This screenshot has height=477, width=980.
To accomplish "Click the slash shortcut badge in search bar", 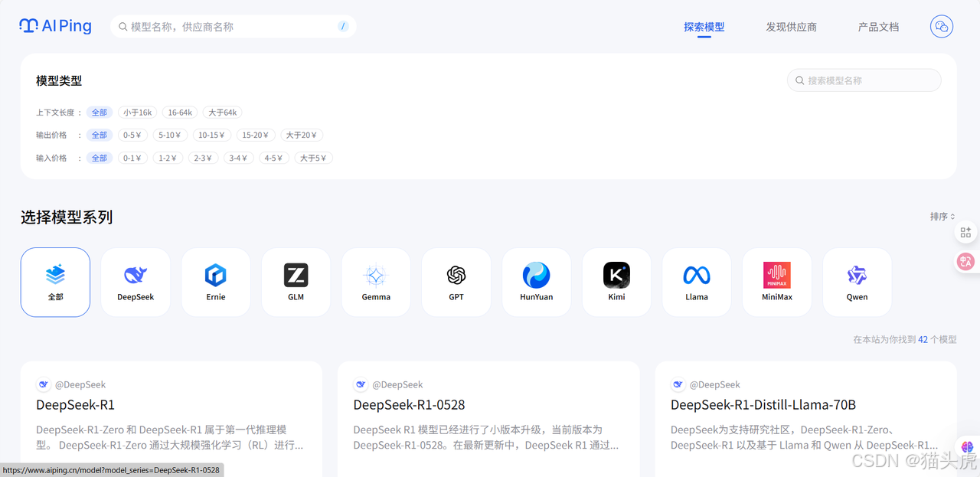I will click(343, 27).
